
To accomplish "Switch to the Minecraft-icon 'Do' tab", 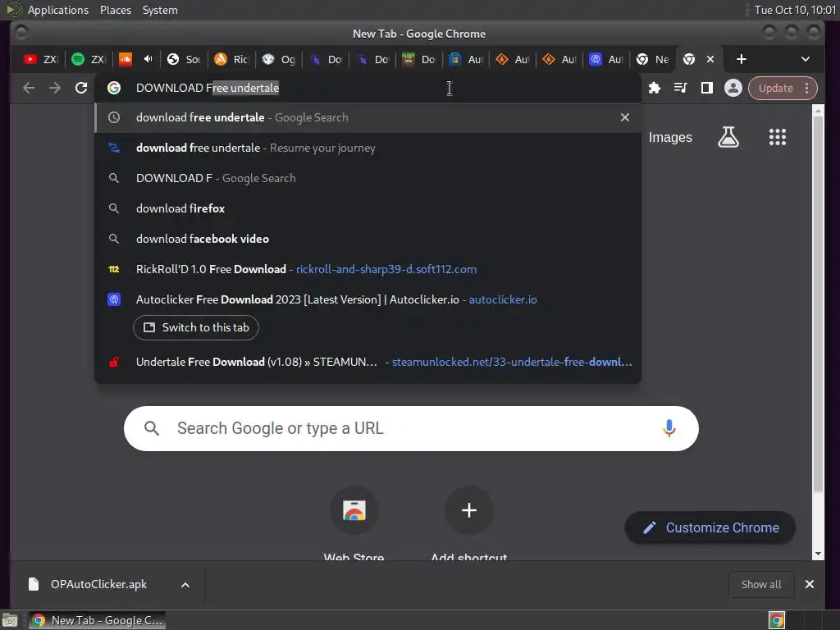I will coord(418,59).
